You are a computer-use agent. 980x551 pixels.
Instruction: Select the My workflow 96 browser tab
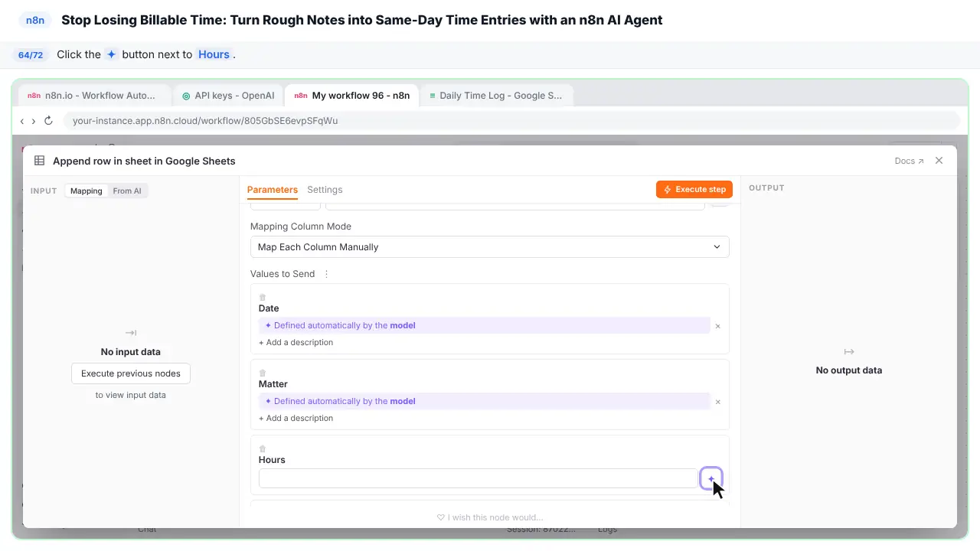click(351, 96)
